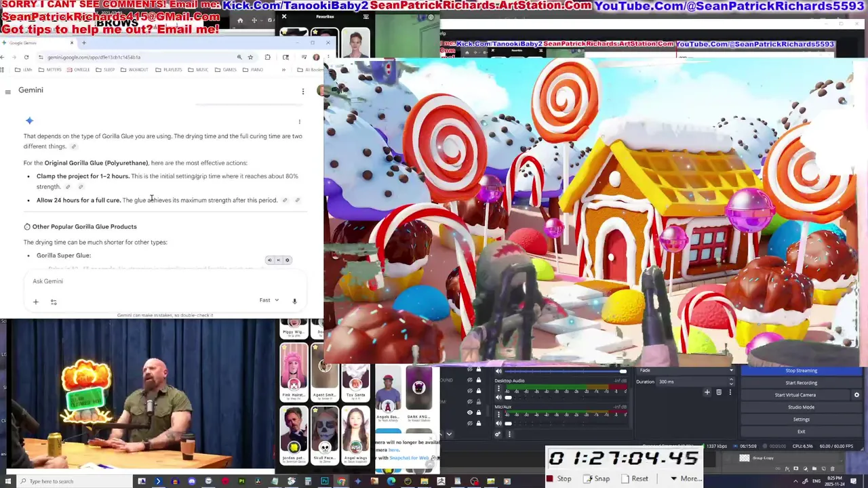This screenshot has width=868, height=488.
Task: Open Discord from the taskbar
Action: click(x=192, y=481)
